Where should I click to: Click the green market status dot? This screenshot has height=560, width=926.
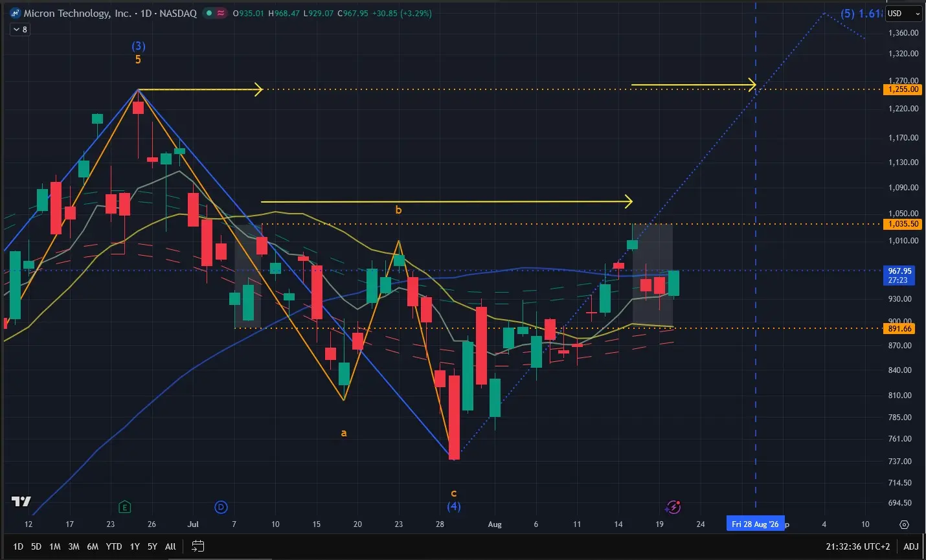[209, 13]
